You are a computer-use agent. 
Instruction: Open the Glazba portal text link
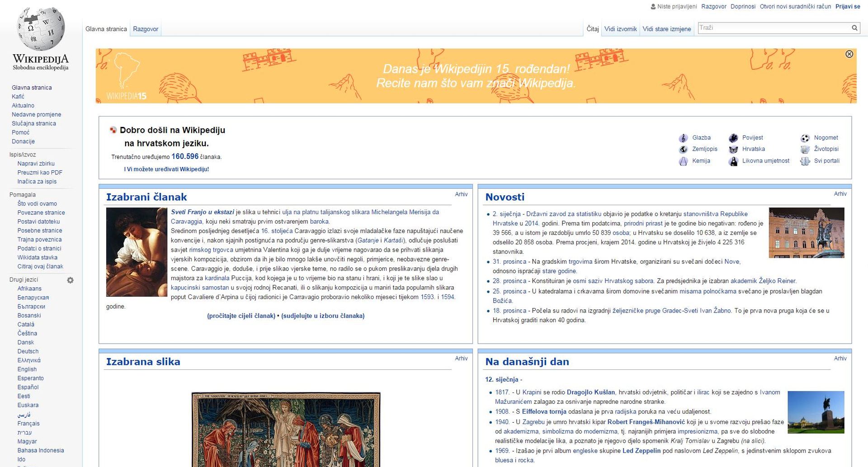[x=701, y=138]
